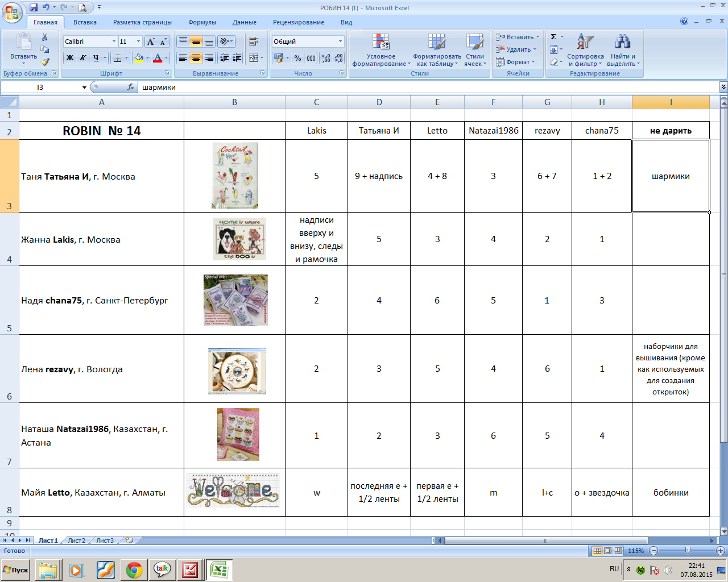
Task: Click the Условное форматирование button
Action: click(380, 50)
